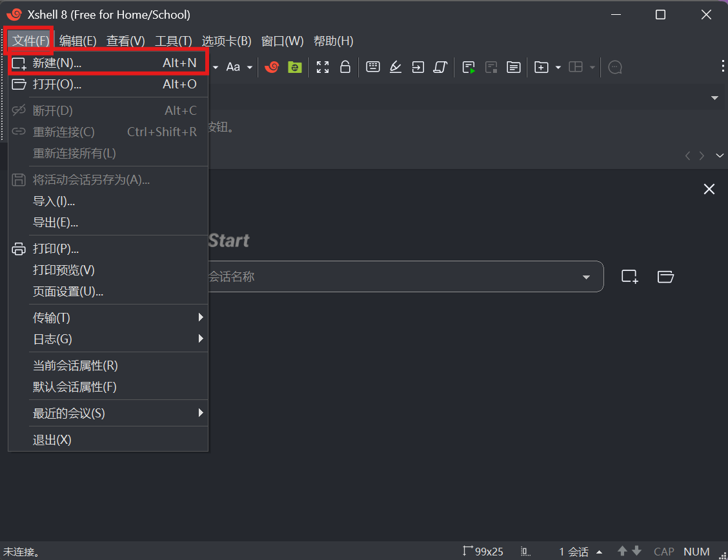
Task: Click the lined document log icon
Action: [x=514, y=67]
